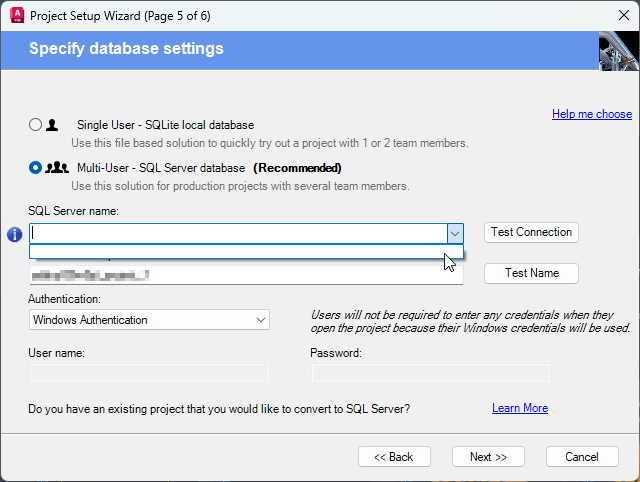Proceed with the Next >> button
The width and height of the screenshot is (640, 482).
tap(488, 457)
